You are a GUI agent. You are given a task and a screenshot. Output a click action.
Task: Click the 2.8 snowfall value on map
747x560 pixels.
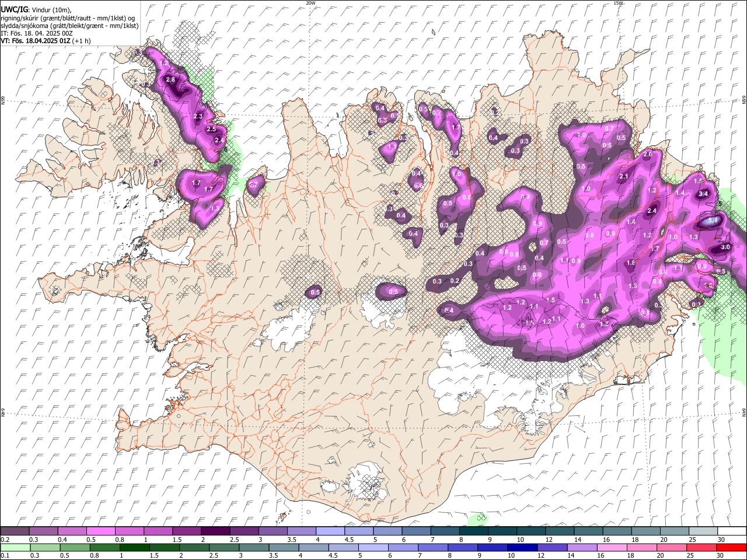[170, 79]
